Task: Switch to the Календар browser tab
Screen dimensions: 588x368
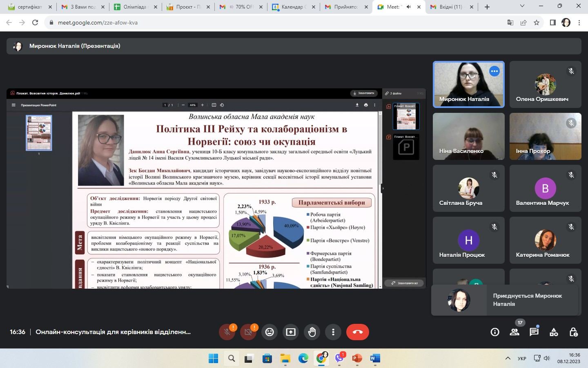Action: (x=292, y=7)
